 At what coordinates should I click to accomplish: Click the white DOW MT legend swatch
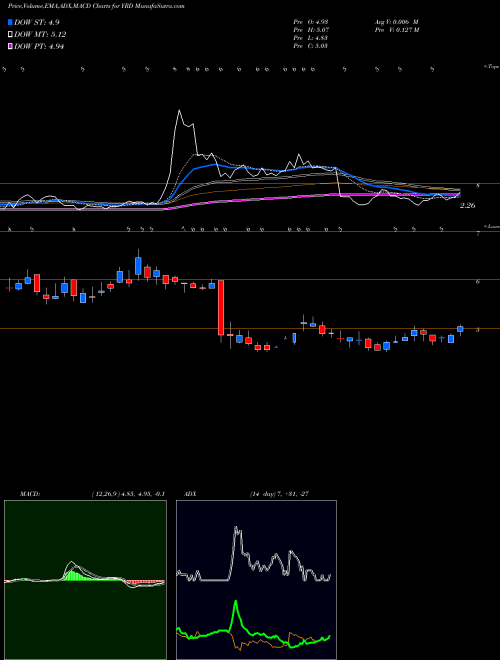click(11, 35)
